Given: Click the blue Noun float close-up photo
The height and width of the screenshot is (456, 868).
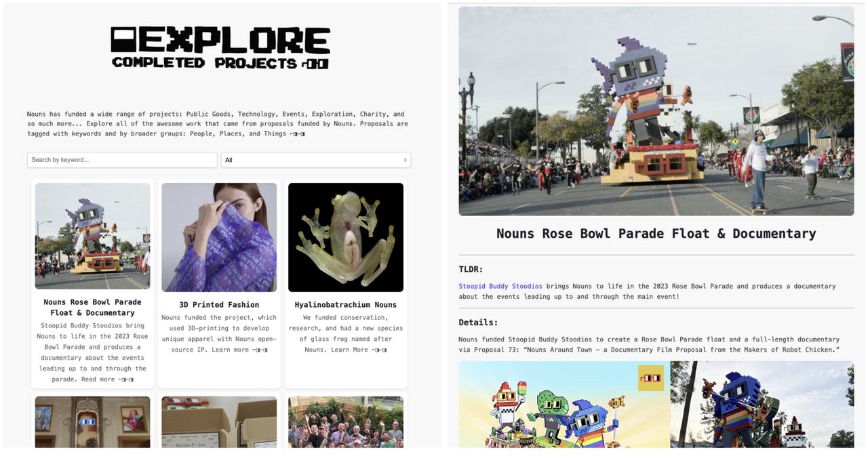Looking at the screenshot, I should [762, 405].
